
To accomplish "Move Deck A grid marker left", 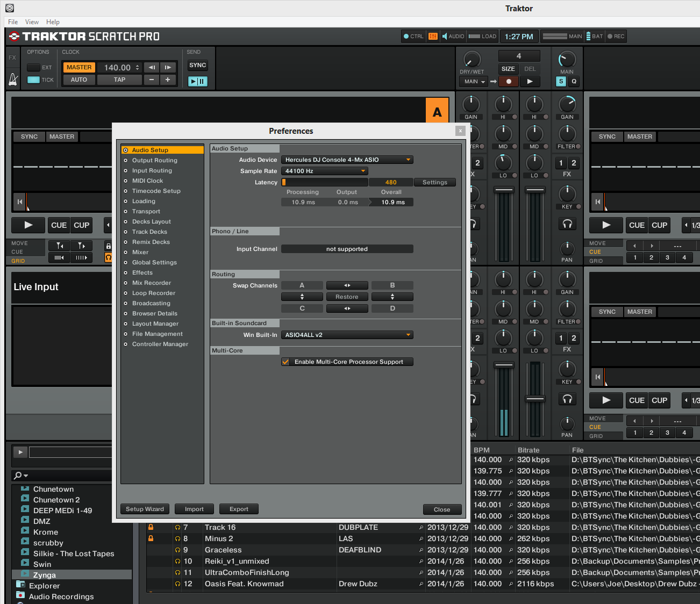I will coord(60,246).
